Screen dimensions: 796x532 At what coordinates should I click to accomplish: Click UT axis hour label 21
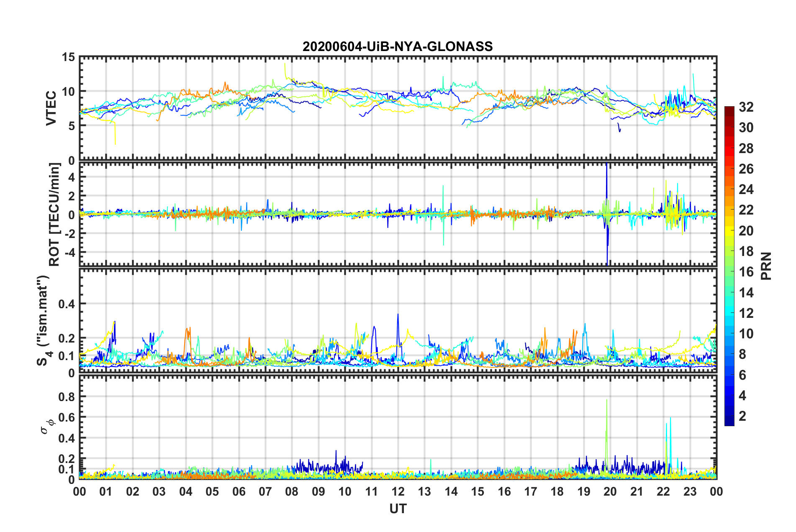pos(637,491)
